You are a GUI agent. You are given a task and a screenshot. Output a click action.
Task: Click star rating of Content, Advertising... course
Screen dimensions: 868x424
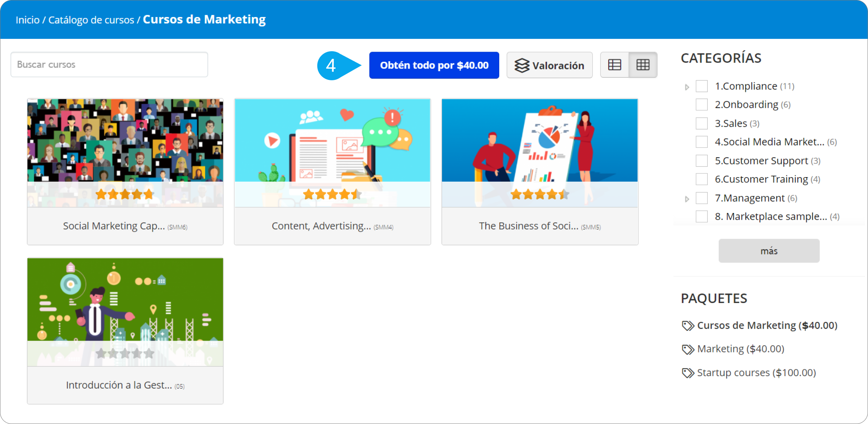point(332,194)
